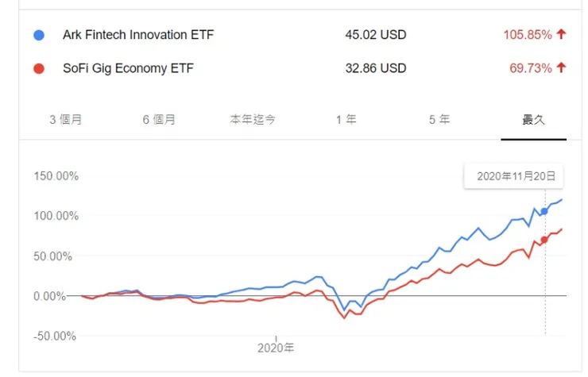Click the blue data point on the chart
Image resolution: width=588 pixels, height=377 pixels.
(x=544, y=212)
